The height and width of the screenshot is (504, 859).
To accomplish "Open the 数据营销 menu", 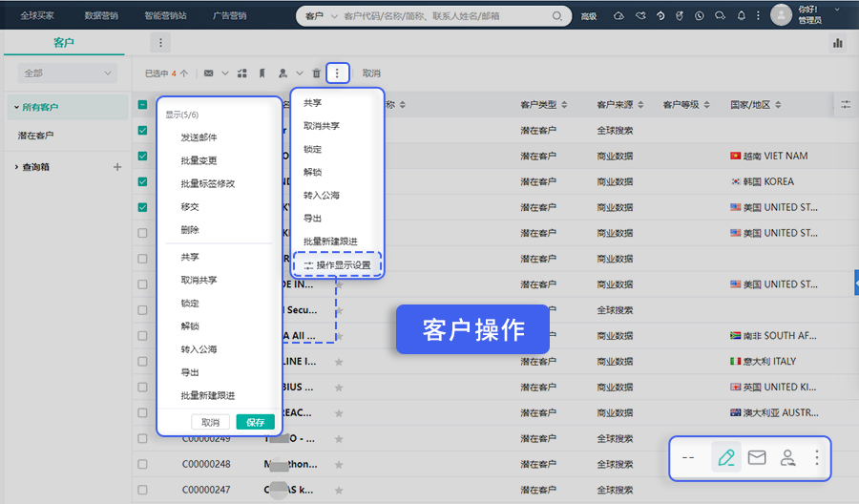I will coord(101,15).
